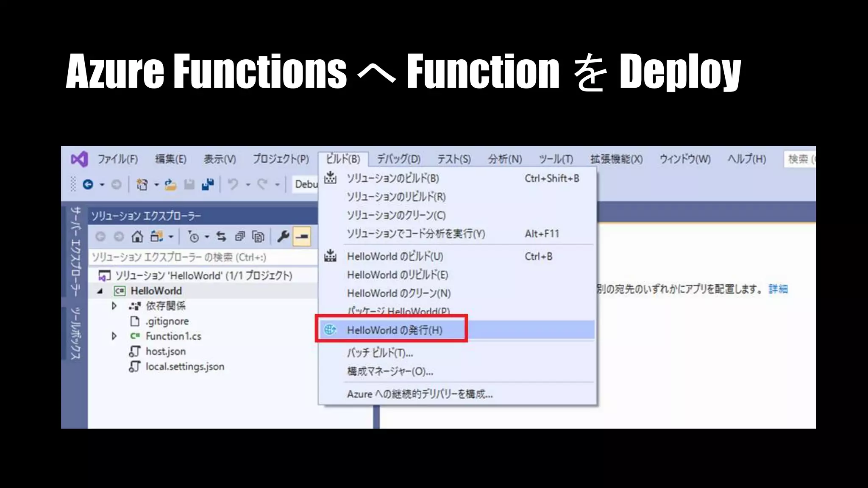Close the open ビルド(B) menu
The width and height of the screenshot is (868, 488).
[x=343, y=159]
